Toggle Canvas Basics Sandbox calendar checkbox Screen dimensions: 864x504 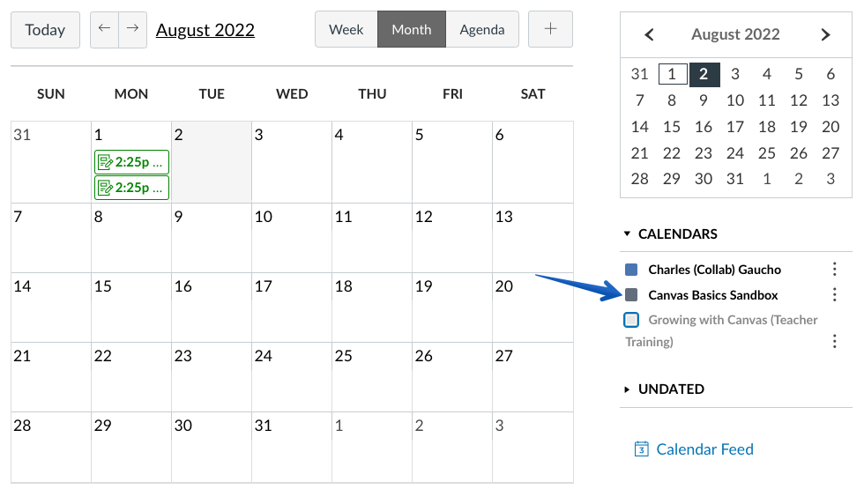(x=631, y=294)
